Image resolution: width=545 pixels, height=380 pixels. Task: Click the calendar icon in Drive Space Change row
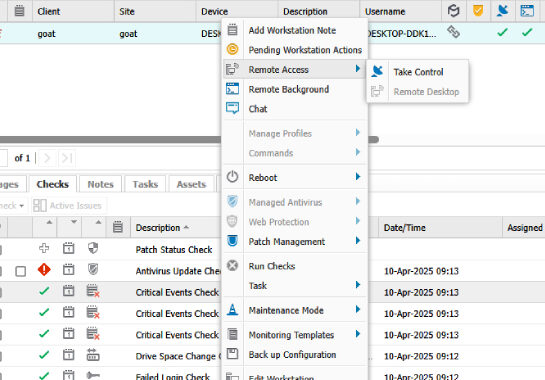pyautogui.click(x=68, y=355)
